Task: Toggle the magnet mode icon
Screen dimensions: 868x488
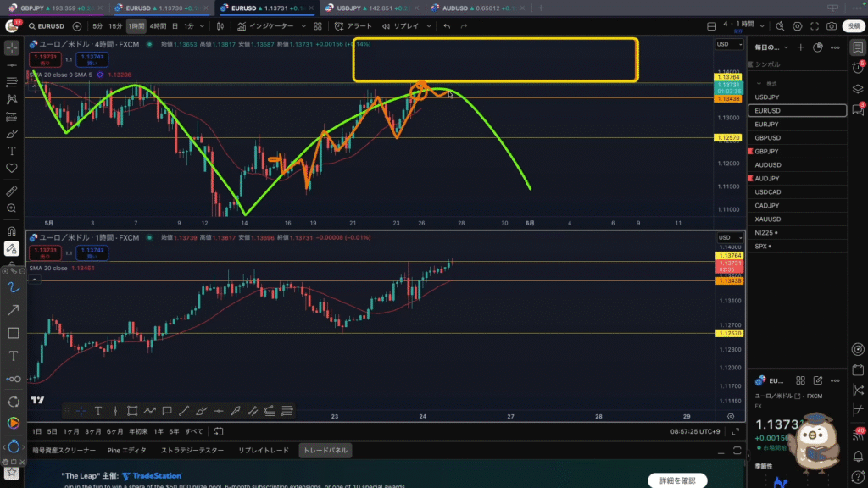Action: 12,231
